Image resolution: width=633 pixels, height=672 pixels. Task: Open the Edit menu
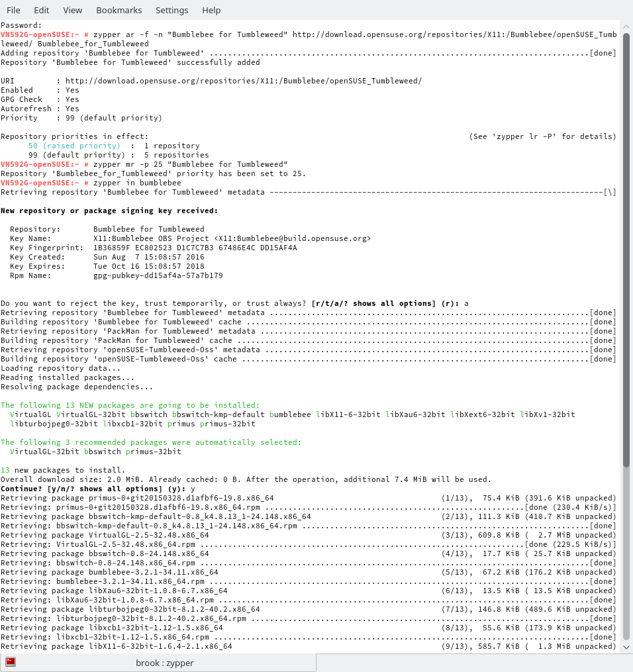(x=42, y=11)
